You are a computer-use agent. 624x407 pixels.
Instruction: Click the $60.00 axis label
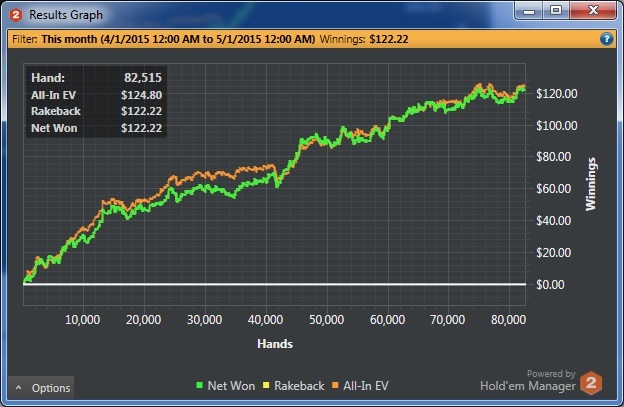pos(554,189)
